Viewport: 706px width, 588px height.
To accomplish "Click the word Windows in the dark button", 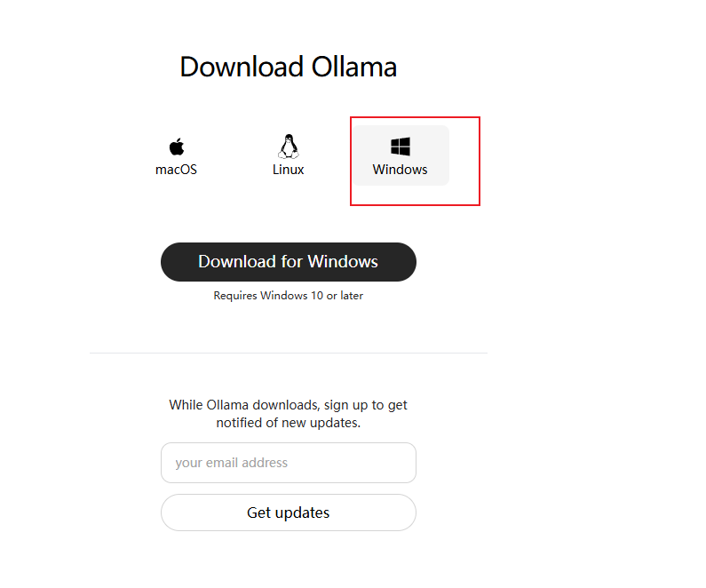I will tap(343, 262).
